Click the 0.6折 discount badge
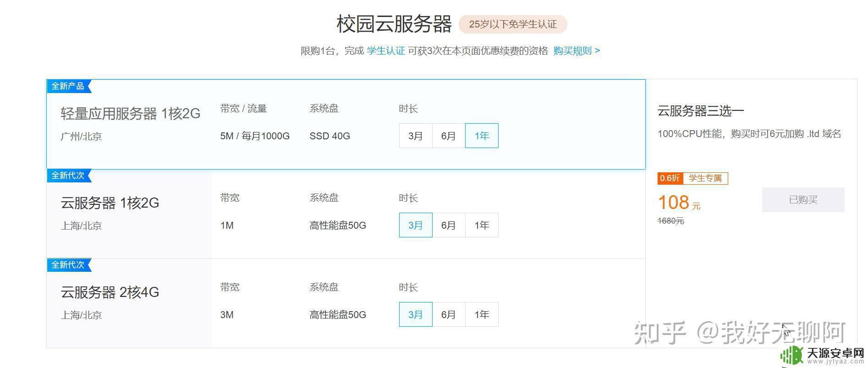 tap(670, 178)
